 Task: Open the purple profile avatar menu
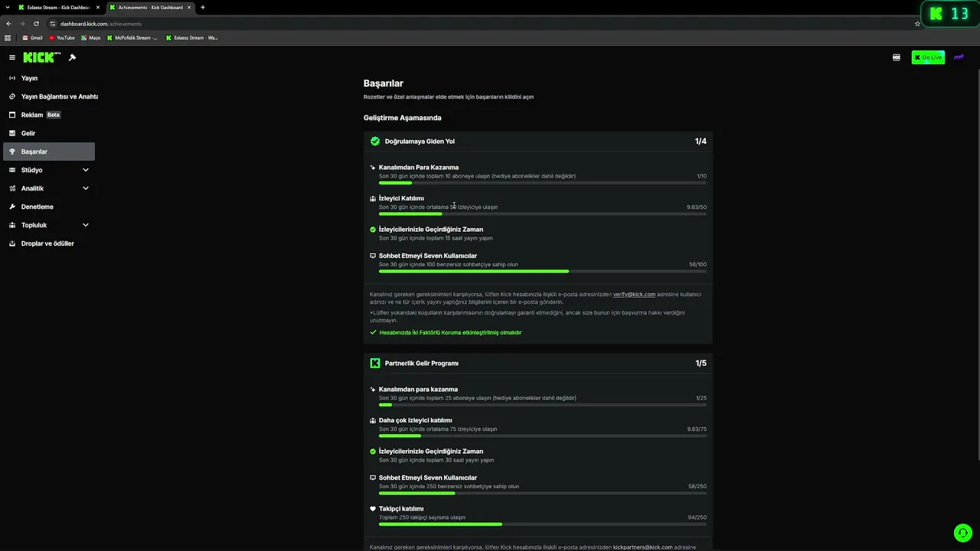point(959,57)
